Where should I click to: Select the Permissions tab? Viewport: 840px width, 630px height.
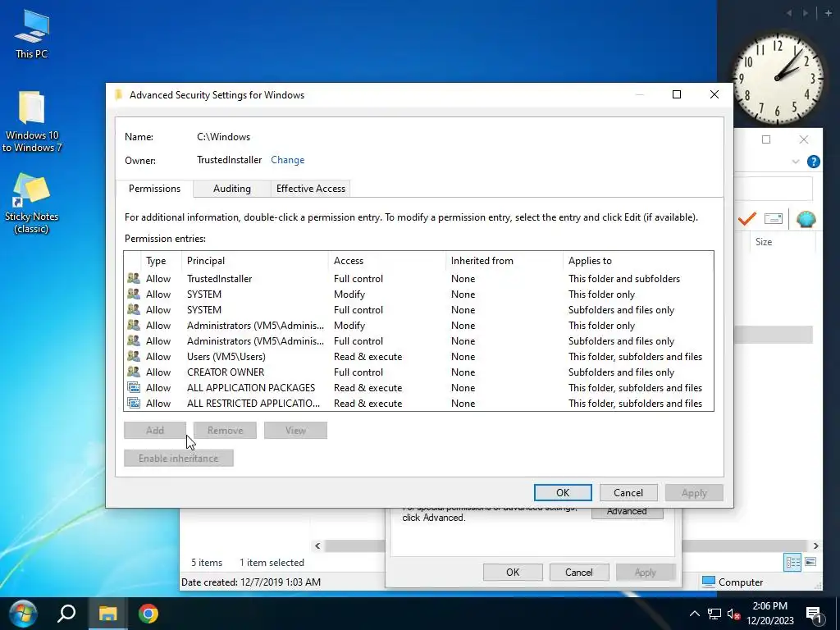pos(154,189)
